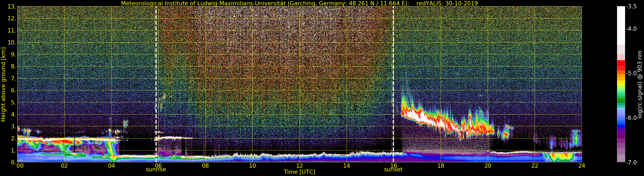Click the '10' time tick label
The height and width of the screenshot is (176, 644).
click(x=252, y=166)
